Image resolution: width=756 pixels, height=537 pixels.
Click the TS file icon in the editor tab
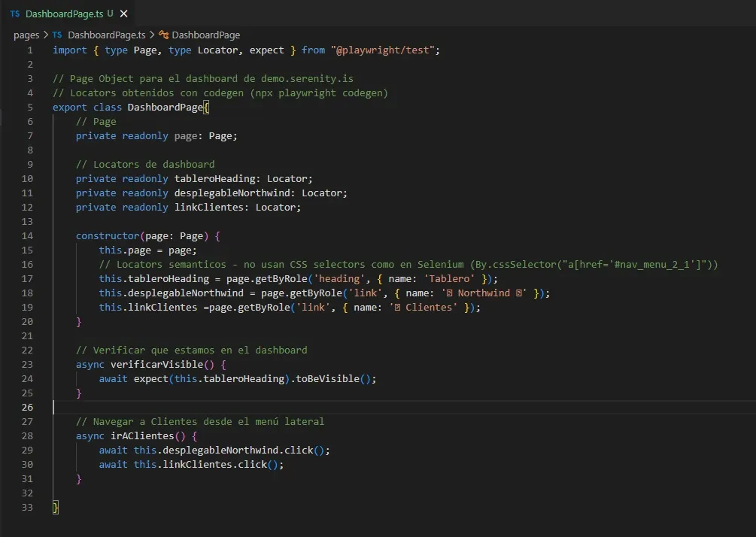click(14, 14)
